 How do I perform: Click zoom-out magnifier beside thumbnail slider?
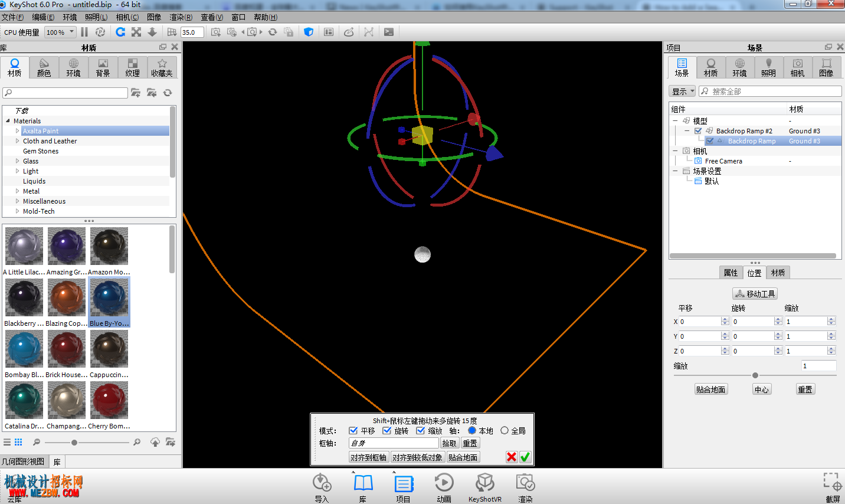[37, 442]
